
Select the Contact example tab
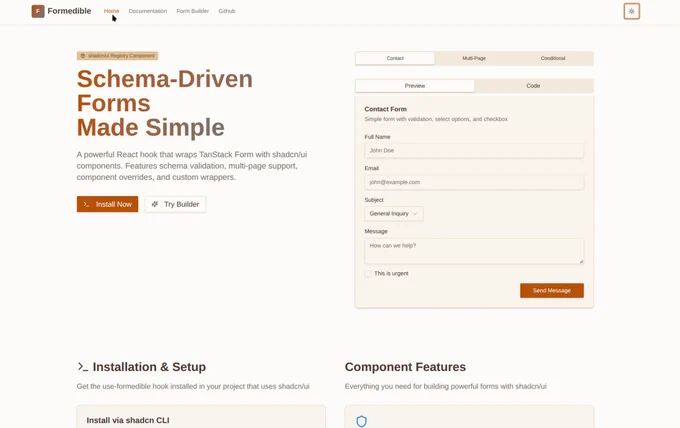click(395, 58)
